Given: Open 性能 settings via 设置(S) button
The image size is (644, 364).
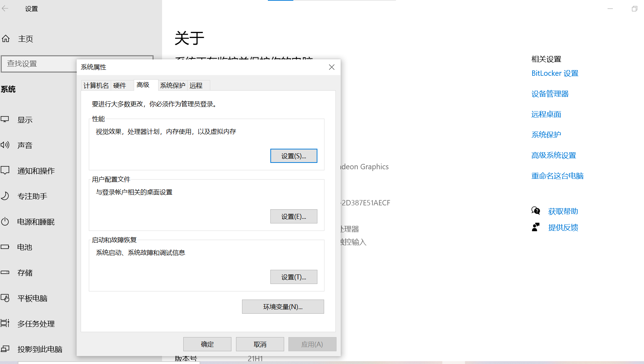Looking at the screenshot, I should pos(294,155).
